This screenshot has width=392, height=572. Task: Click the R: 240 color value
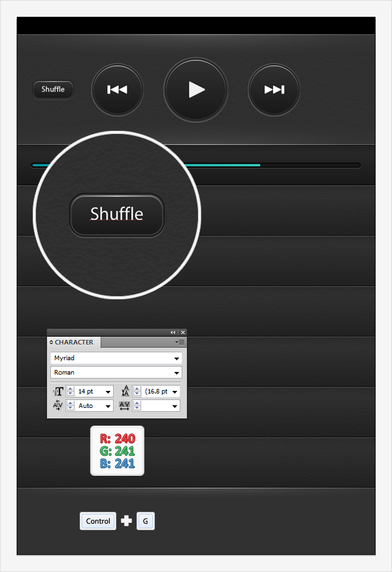(x=118, y=439)
